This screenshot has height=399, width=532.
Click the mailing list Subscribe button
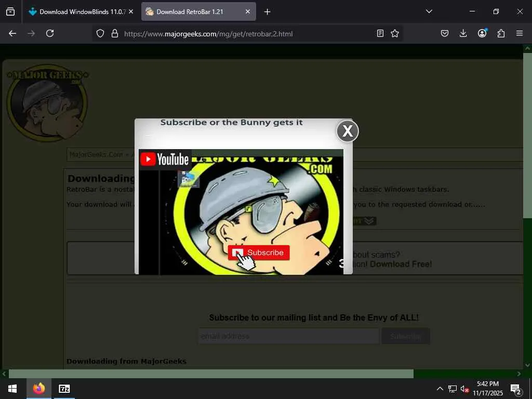tap(406, 336)
